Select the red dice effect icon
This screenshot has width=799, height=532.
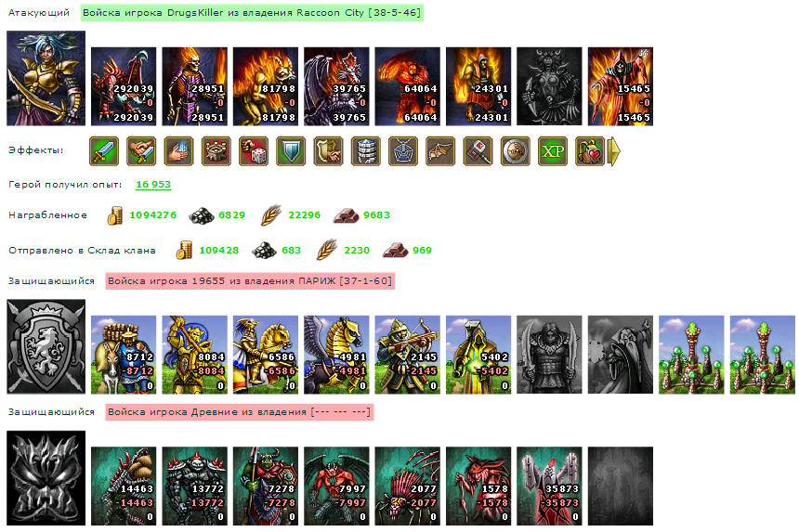point(254,151)
